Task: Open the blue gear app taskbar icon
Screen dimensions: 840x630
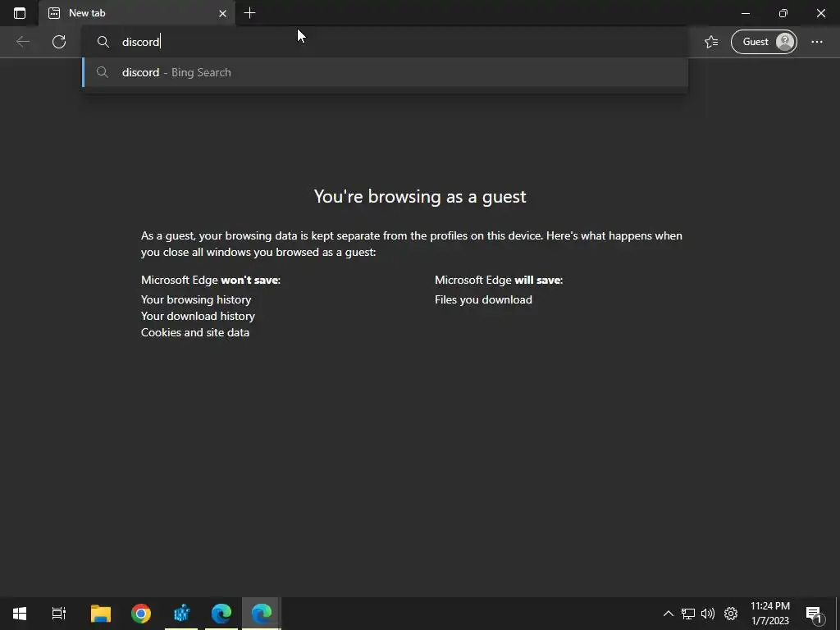Action: coord(181,614)
